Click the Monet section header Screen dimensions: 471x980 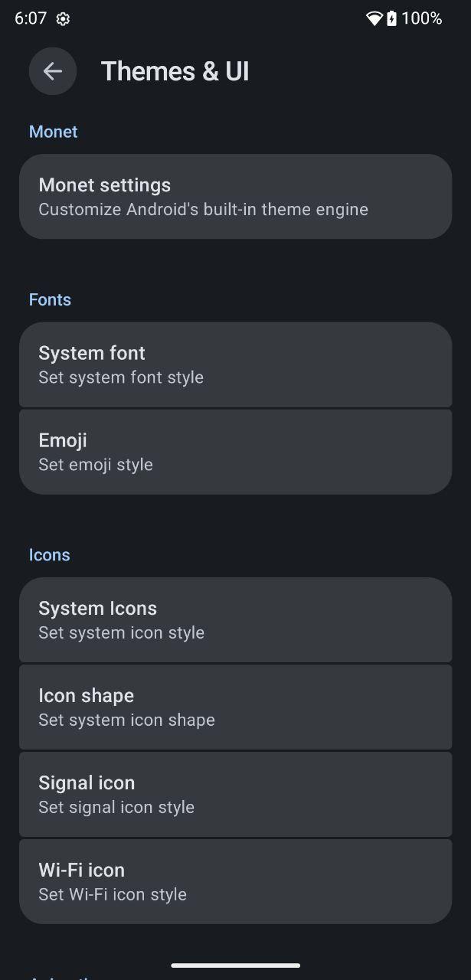(54, 132)
